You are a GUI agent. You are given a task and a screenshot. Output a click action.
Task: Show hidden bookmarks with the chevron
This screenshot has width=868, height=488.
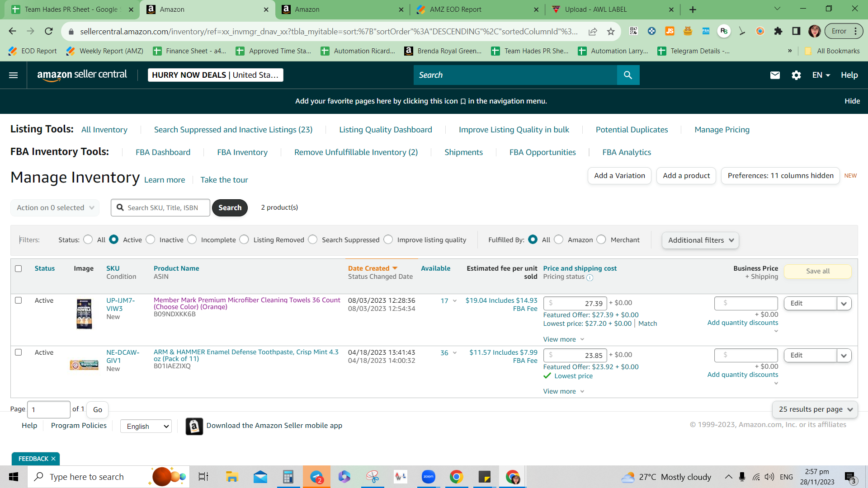click(790, 51)
